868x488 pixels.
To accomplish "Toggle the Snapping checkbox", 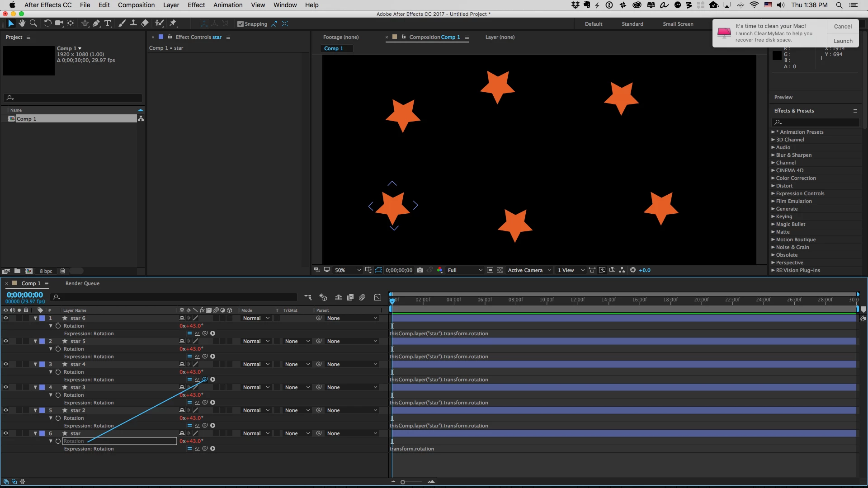I will (x=241, y=24).
